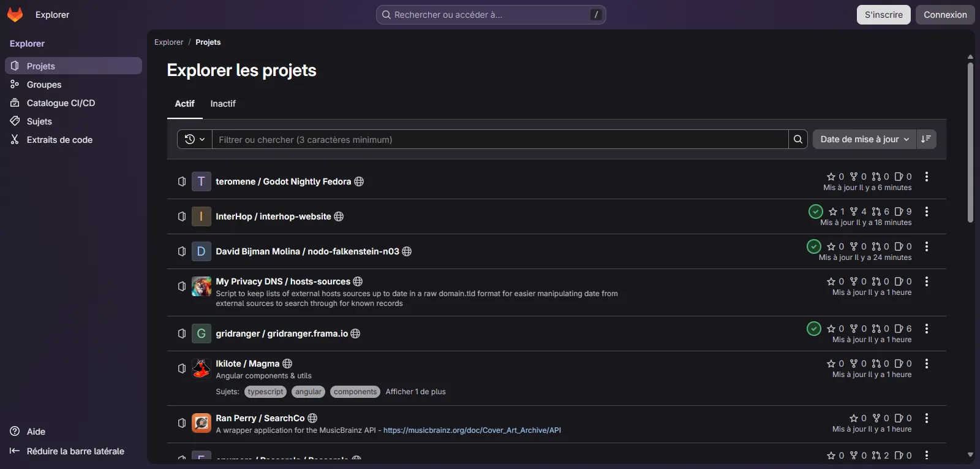Click the G avatar of gridranger.frama.io
This screenshot has width=980, height=469.
coord(202,334)
